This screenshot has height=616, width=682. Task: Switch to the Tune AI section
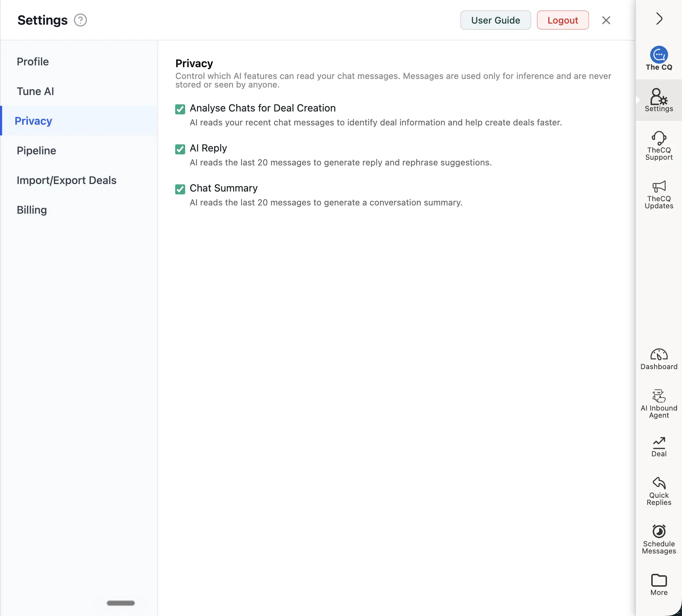35,91
